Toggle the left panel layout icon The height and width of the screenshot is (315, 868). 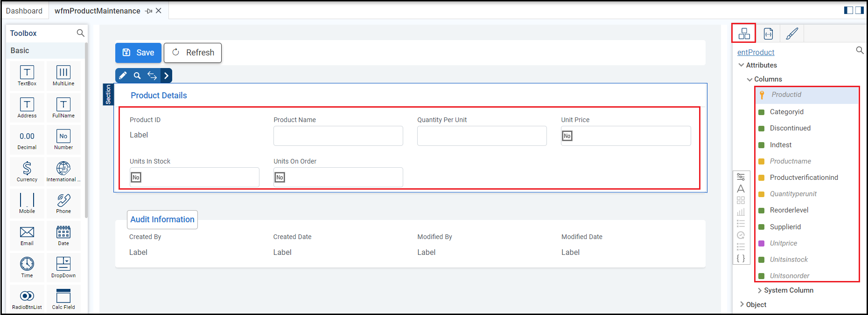pos(848,10)
